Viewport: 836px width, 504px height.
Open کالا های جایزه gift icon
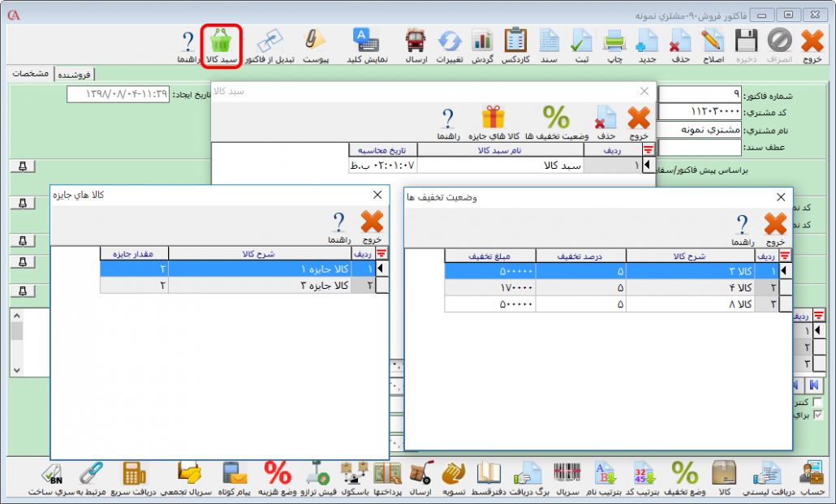tap(493, 122)
